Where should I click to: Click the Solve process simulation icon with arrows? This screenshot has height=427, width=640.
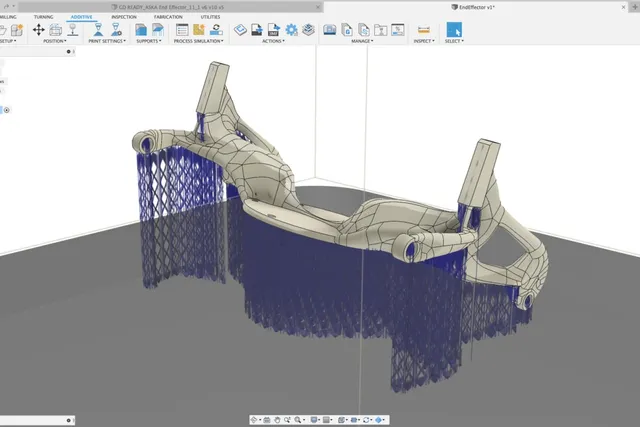pyautogui.click(x=216, y=30)
